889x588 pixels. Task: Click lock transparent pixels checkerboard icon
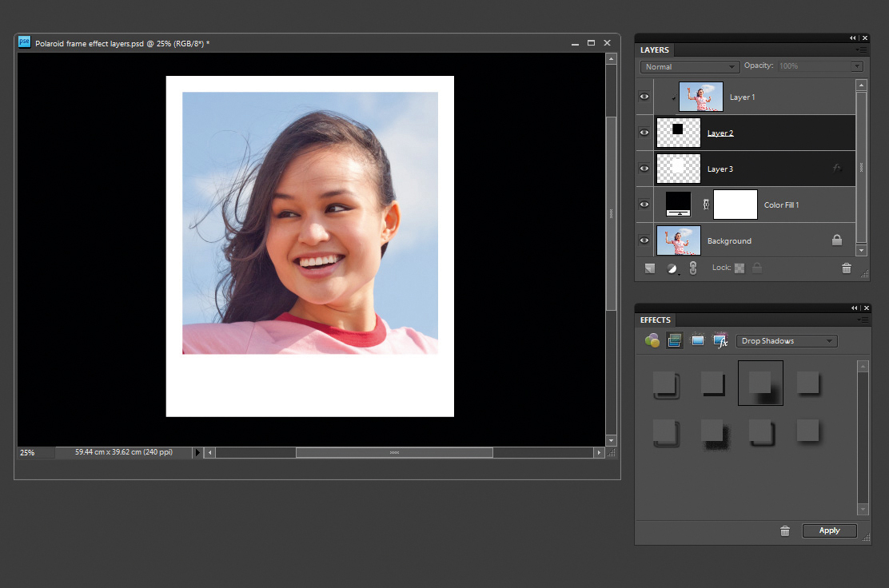point(740,268)
